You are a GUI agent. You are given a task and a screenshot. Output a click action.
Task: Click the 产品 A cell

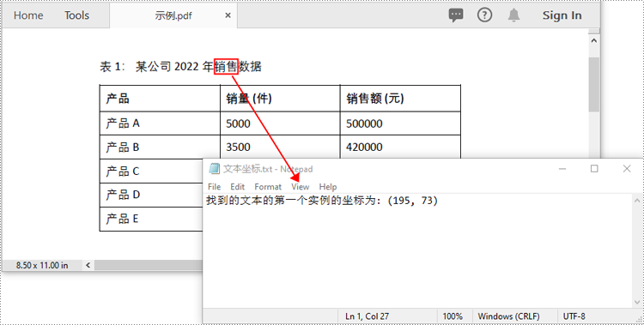click(160, 123)
